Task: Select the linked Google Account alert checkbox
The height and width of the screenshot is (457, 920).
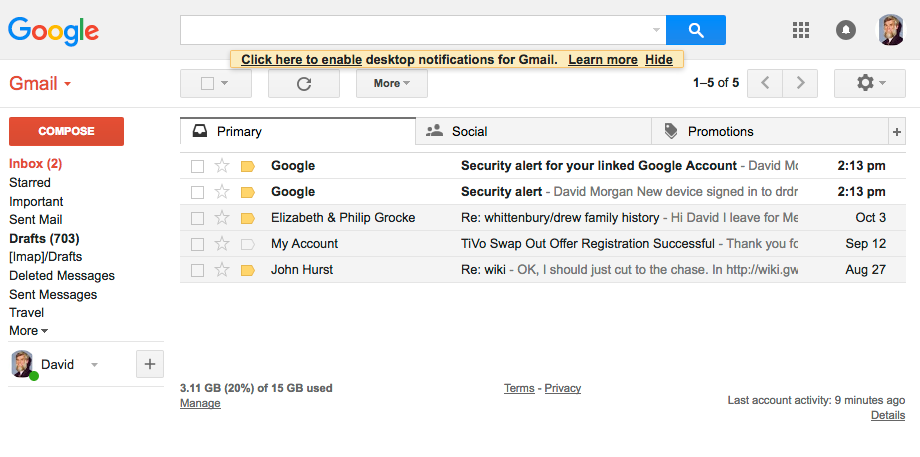Action: [198, 167]
